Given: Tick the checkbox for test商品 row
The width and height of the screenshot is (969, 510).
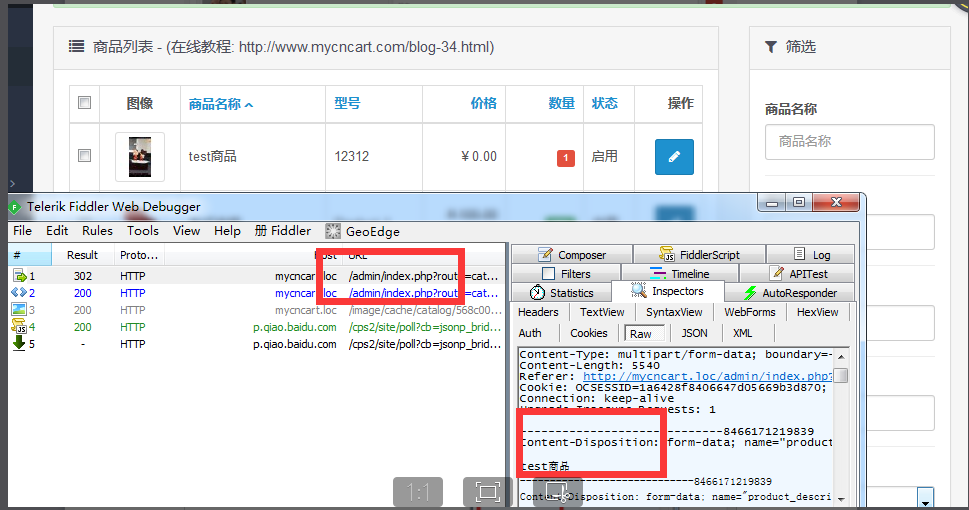Looking at the screenshot, I should coord(85,155).
